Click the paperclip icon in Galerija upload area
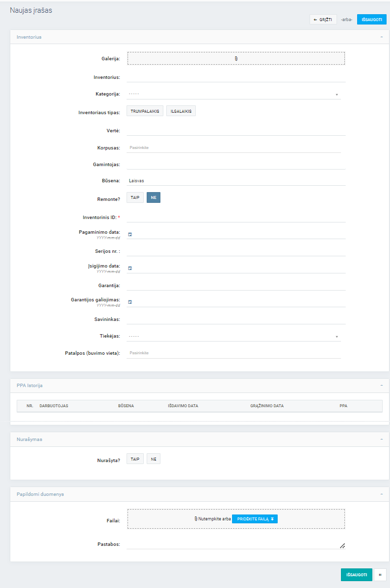390x588 pixels. coord(236,58)
